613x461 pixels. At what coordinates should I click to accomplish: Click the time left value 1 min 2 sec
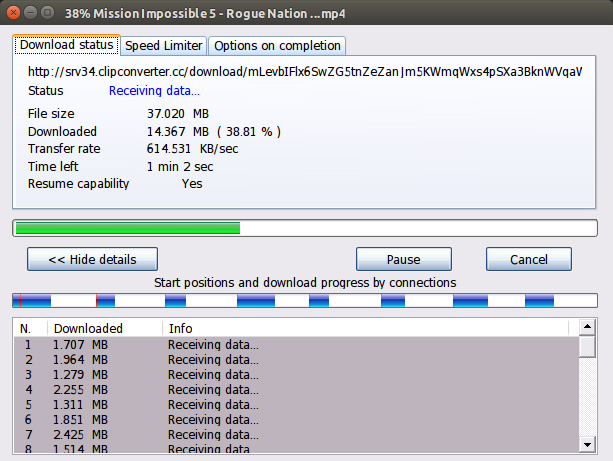pyautogui.click(x=180, y=167)
